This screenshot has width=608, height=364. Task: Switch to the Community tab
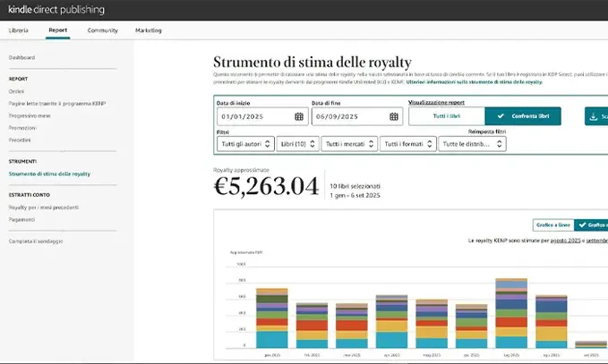pos(102,30)
